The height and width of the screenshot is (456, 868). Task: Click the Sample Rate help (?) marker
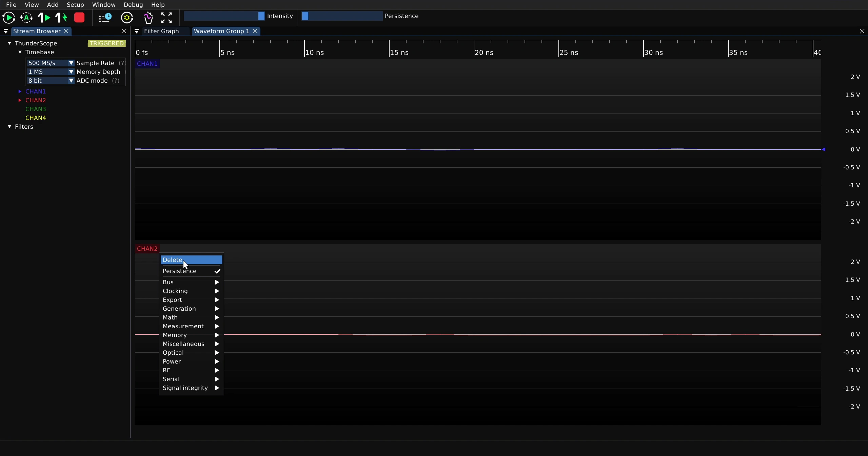122,63
